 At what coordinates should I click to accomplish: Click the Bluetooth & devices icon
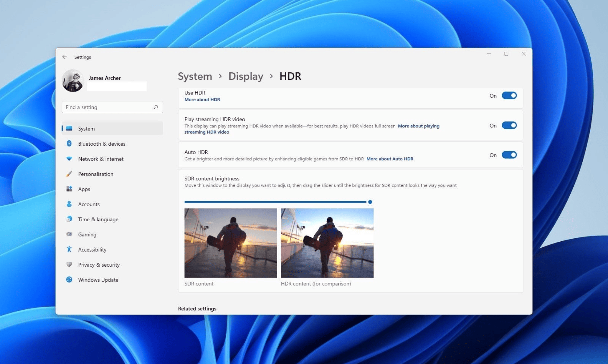[x=69, y=144]
